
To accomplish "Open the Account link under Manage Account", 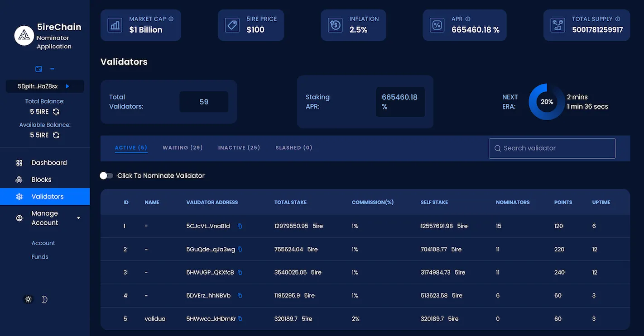I will tap(43, 243).
